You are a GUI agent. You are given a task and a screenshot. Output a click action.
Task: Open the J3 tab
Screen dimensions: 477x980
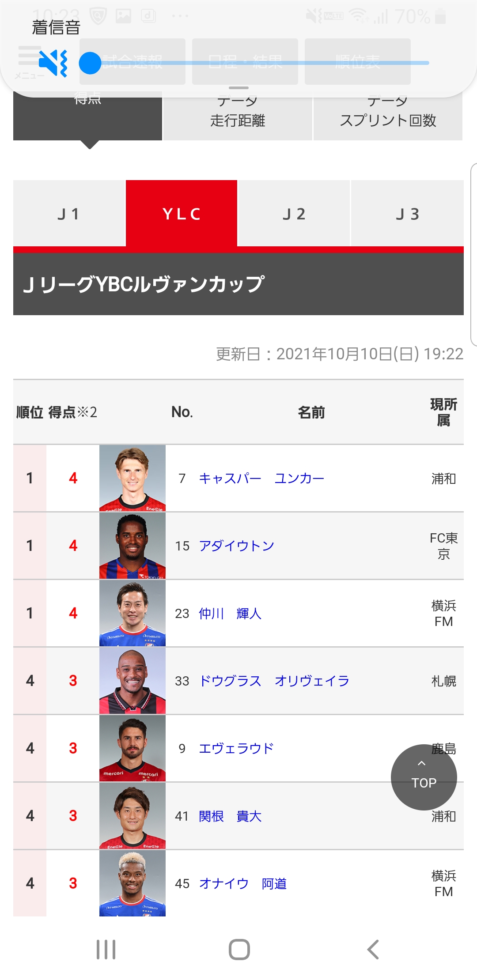(x=407, y=214)
